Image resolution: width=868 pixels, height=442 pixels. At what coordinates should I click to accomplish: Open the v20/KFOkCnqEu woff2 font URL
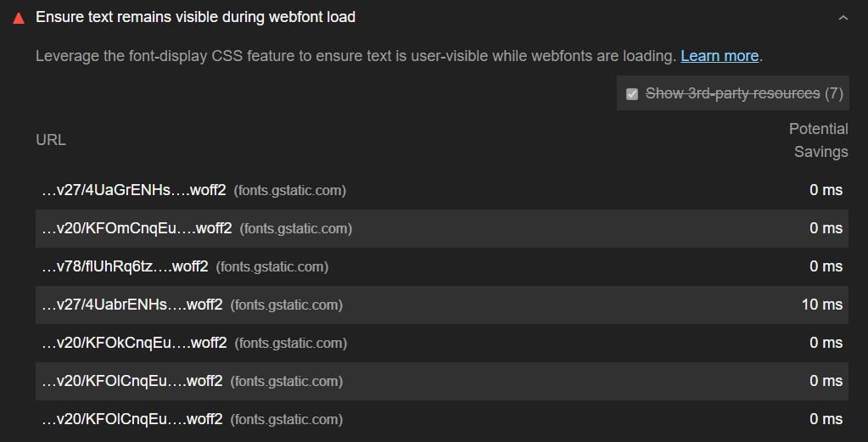coord(135,343)
